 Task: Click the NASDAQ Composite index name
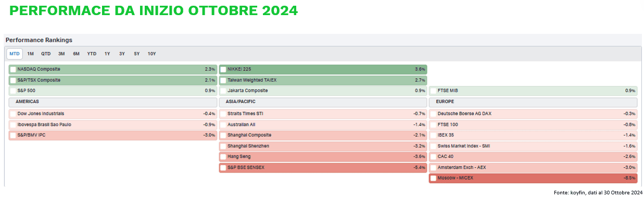pos(39,69)
